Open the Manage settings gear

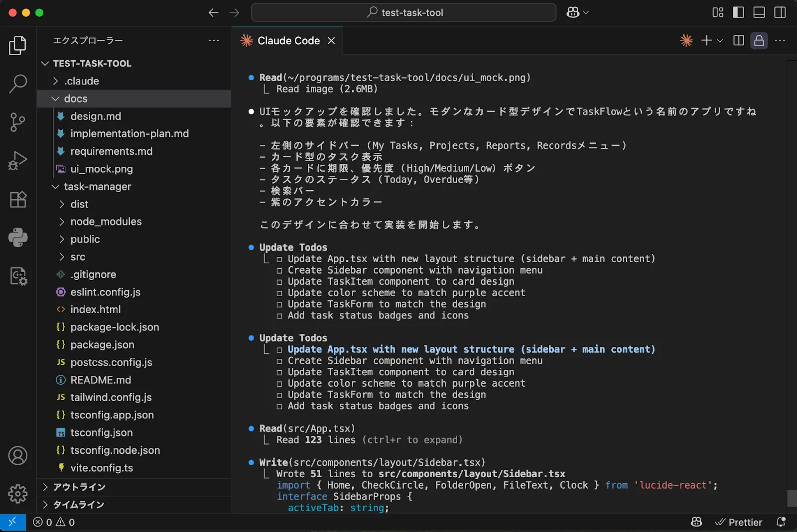tap(18, 494)
